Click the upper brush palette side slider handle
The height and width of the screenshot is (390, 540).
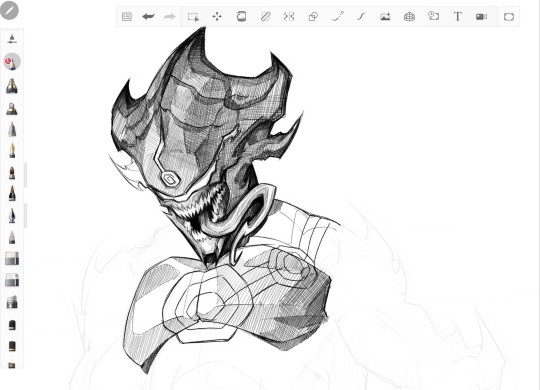click(25, 175)
